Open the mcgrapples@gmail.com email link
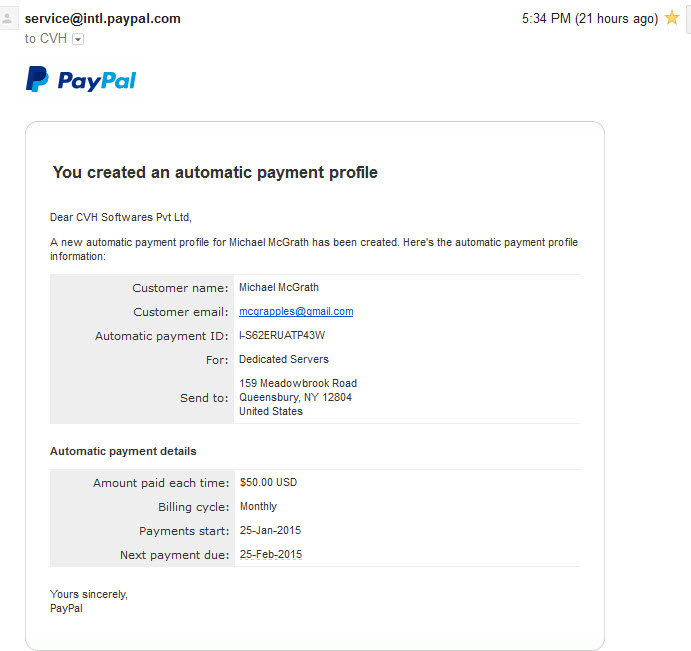This screenshot has height=651, width=691. [x=296, y=312]
